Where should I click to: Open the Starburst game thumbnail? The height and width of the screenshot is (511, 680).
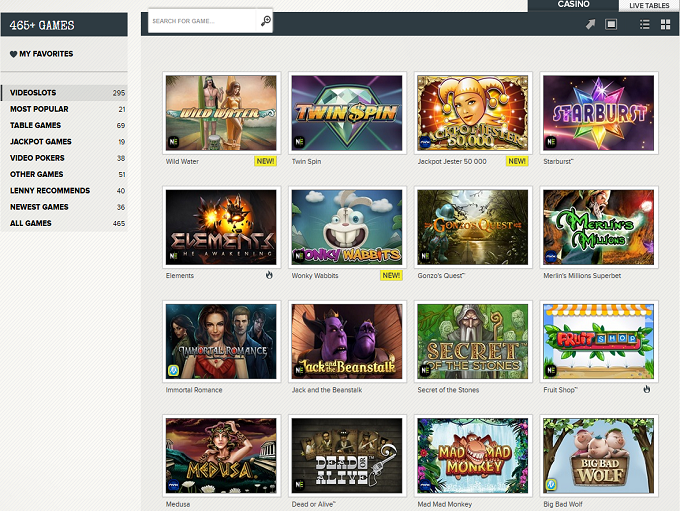coord(598,113)
